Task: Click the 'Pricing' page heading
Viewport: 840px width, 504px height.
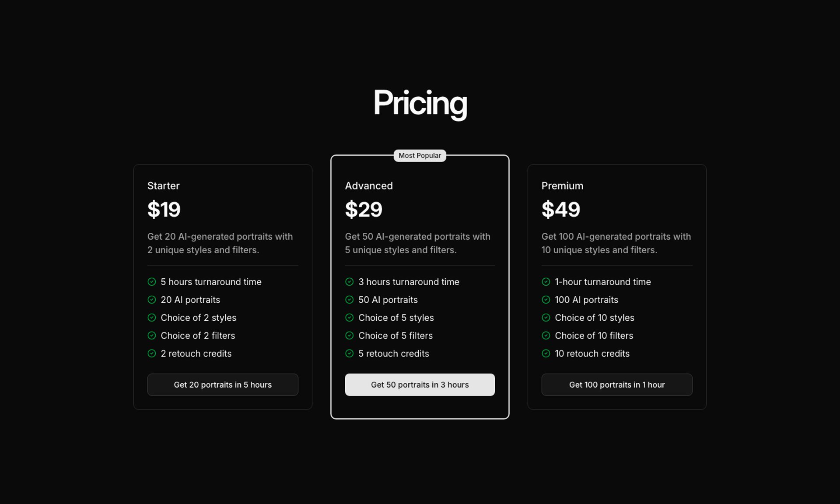Action: (x=420, y=103)
